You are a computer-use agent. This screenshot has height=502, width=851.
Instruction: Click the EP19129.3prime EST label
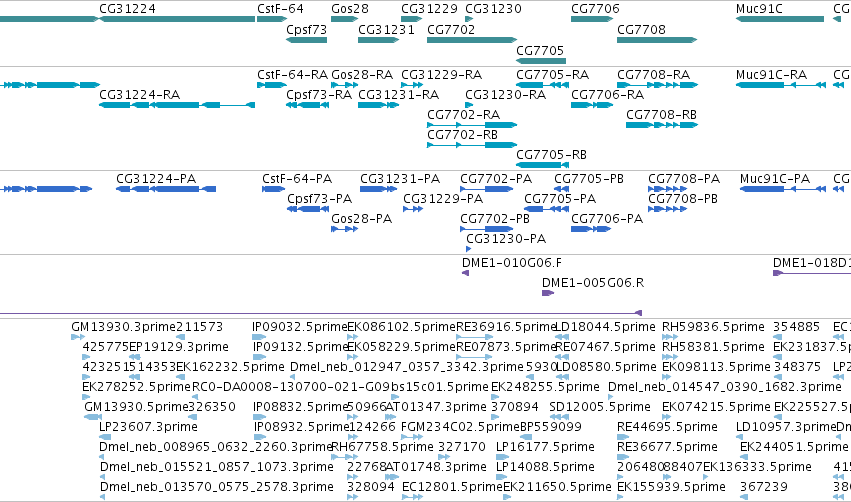pos(179,347)
